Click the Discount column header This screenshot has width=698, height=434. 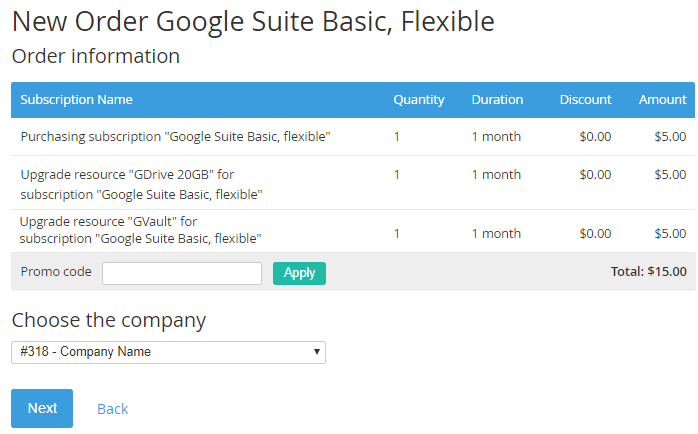pyautogui.click(x=585, y=99)
